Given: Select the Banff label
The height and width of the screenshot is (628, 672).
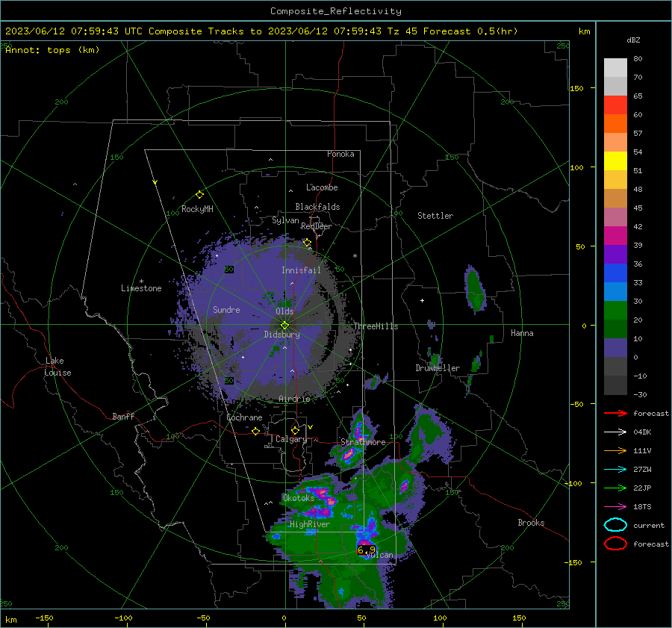Looking at the screenshot, I should [123, 417].
